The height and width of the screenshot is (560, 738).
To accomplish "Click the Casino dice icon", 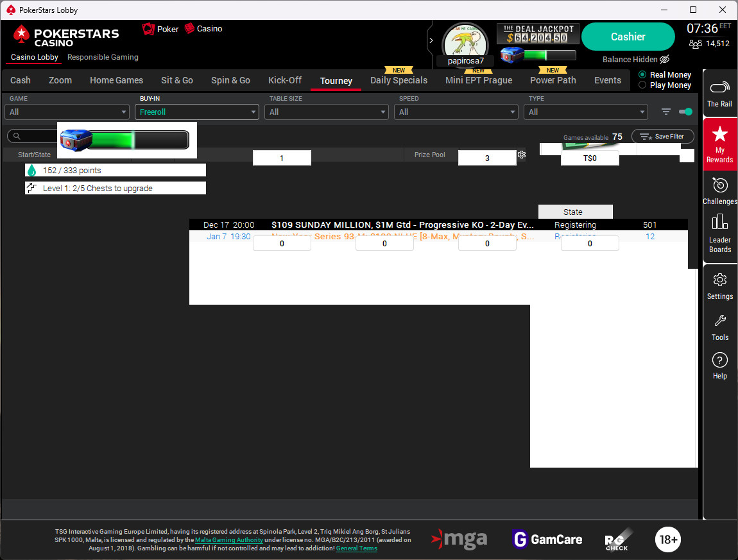I will pyautogui.click(x=189, y=28).
